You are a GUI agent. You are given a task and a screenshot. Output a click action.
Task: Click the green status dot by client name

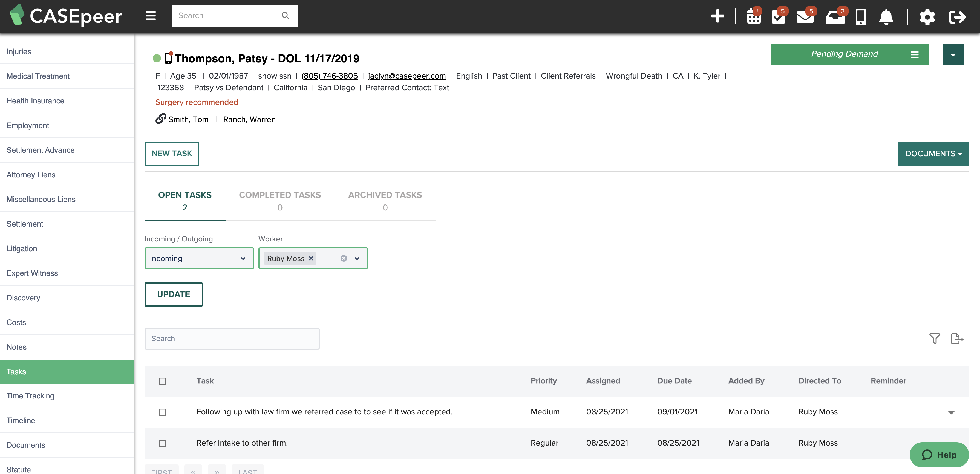[157, 58]
